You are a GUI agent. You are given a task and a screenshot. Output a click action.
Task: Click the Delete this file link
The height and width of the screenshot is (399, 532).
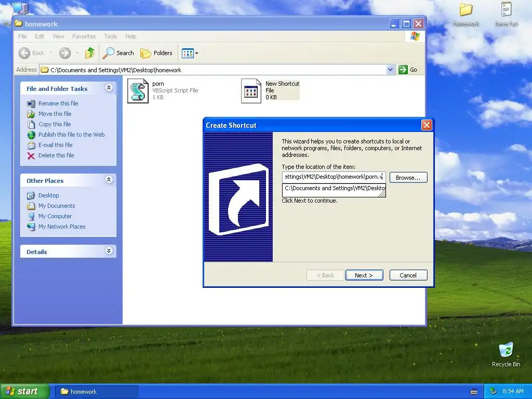click(56, 155)
